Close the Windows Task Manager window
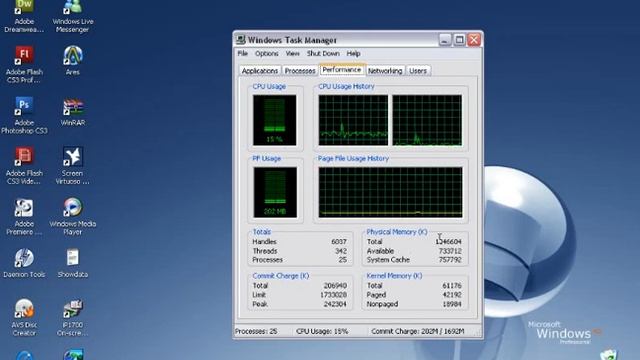Screen dimensions: 640x360 pos(474,40)
